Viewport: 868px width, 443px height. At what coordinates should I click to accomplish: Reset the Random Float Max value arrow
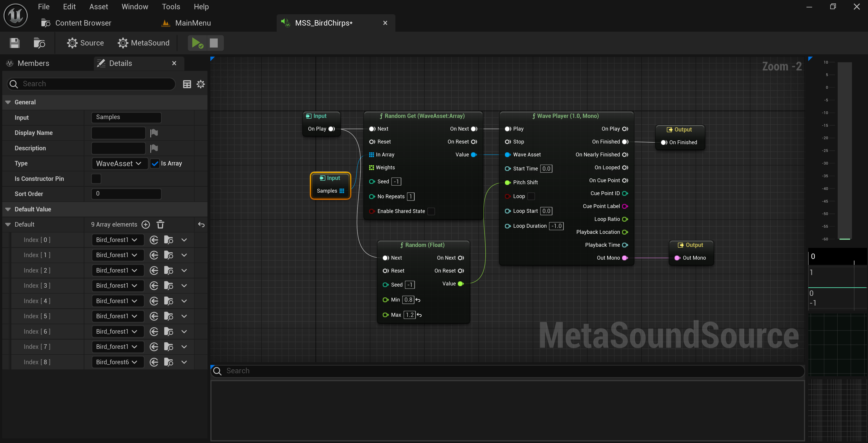pyautogui.click(x=419, y=315)
